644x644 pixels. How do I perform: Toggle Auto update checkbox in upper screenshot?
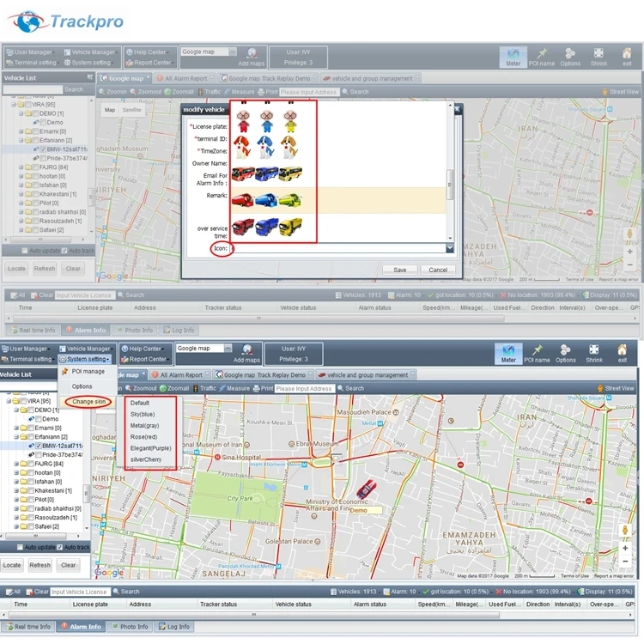(x=26, y=251)
